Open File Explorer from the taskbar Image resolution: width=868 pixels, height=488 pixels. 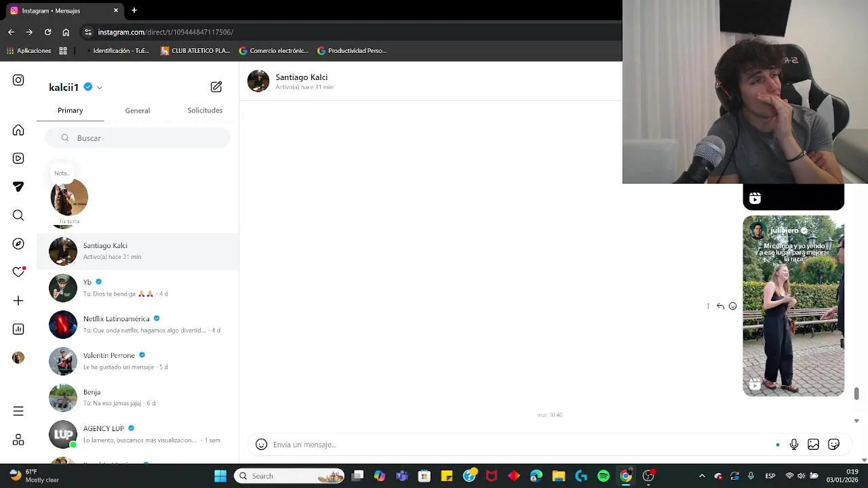pyautogui.click(x=559, y=476)
